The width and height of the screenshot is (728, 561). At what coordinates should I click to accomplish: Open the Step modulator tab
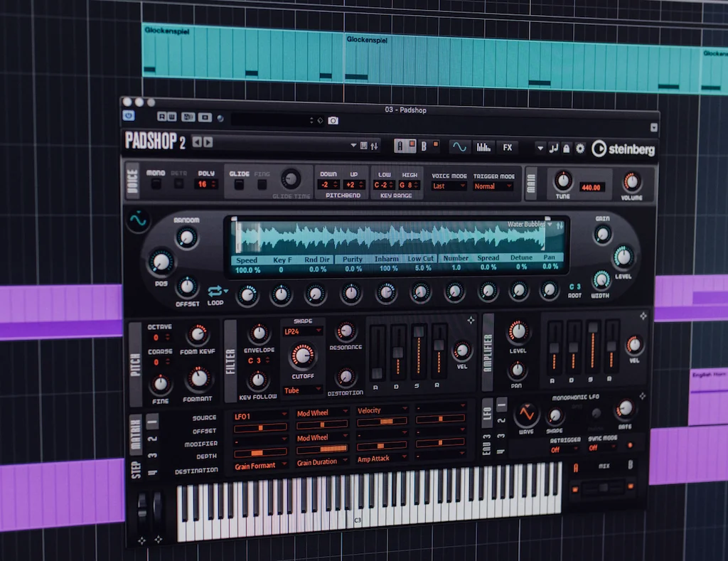coord(136,470)
